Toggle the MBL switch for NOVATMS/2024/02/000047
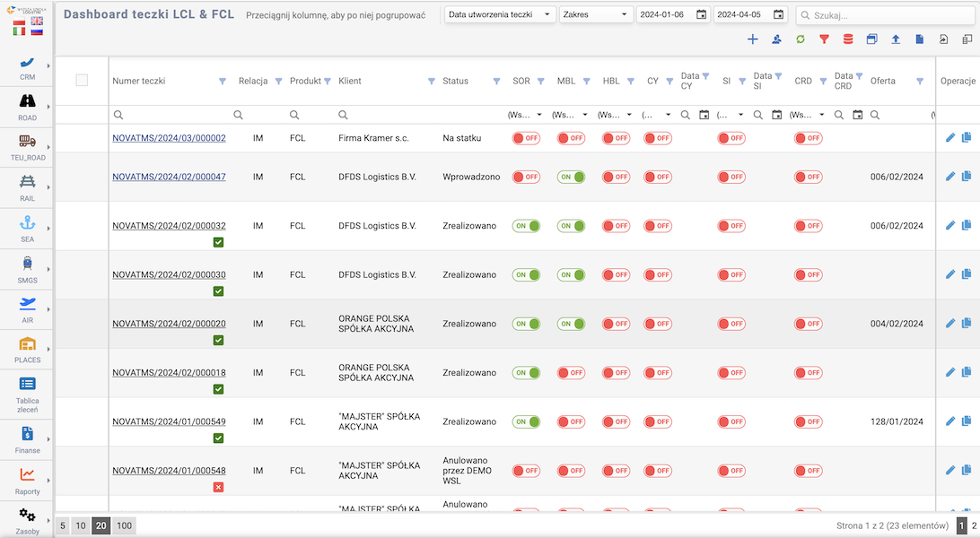The height and width of the screenshot is (538, 980). (x=571, y=178)
